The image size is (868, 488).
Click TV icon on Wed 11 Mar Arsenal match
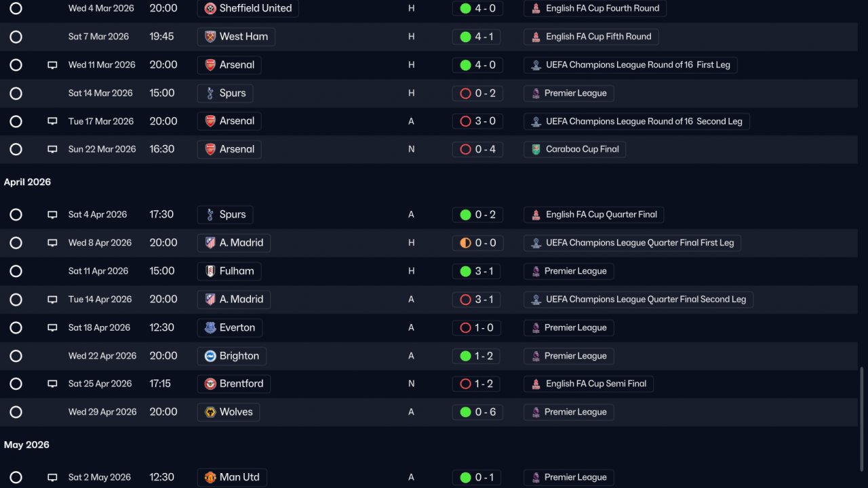pos(52,65)
